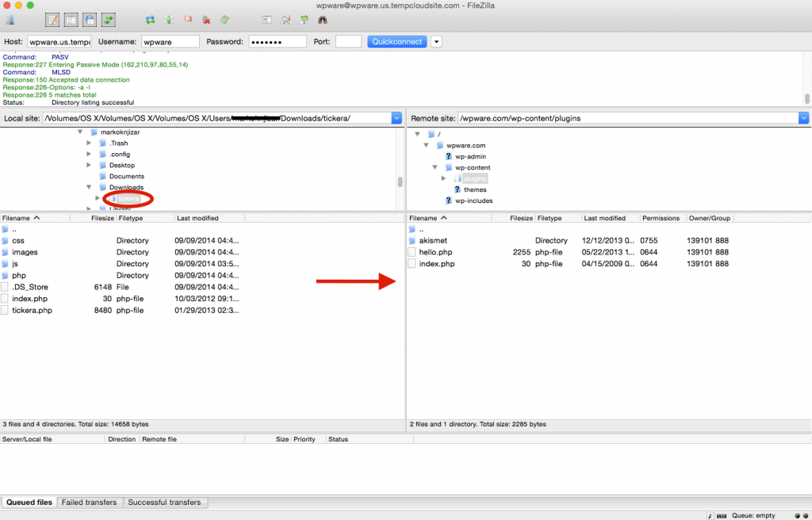Expand the .config folder
This screenshot has height=520, width=812.
89,155
